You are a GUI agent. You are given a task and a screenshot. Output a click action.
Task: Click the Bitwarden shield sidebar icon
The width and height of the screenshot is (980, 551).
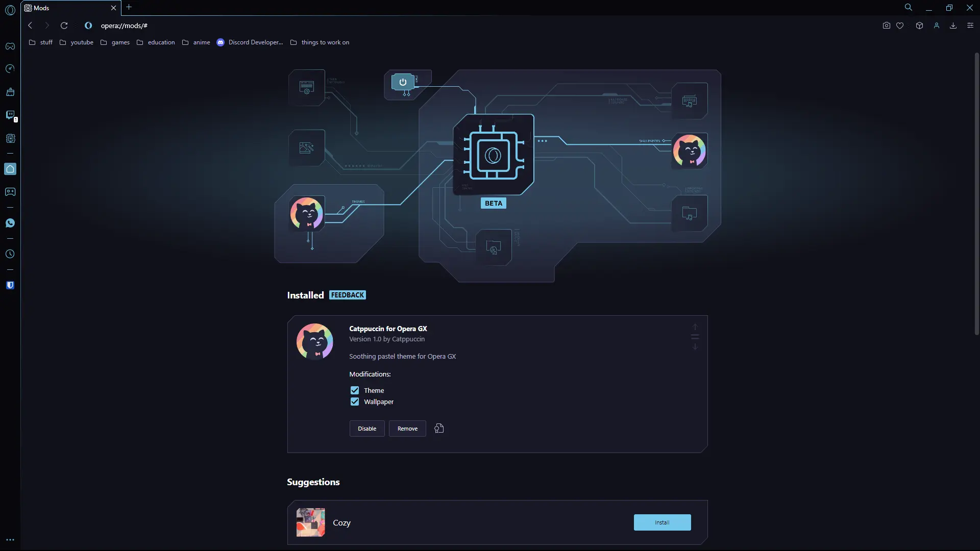coord(10,285)
